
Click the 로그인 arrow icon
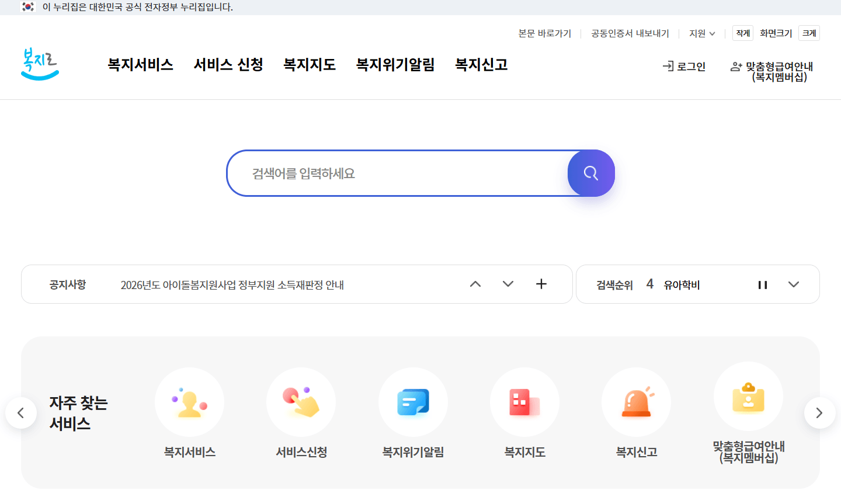668,67
